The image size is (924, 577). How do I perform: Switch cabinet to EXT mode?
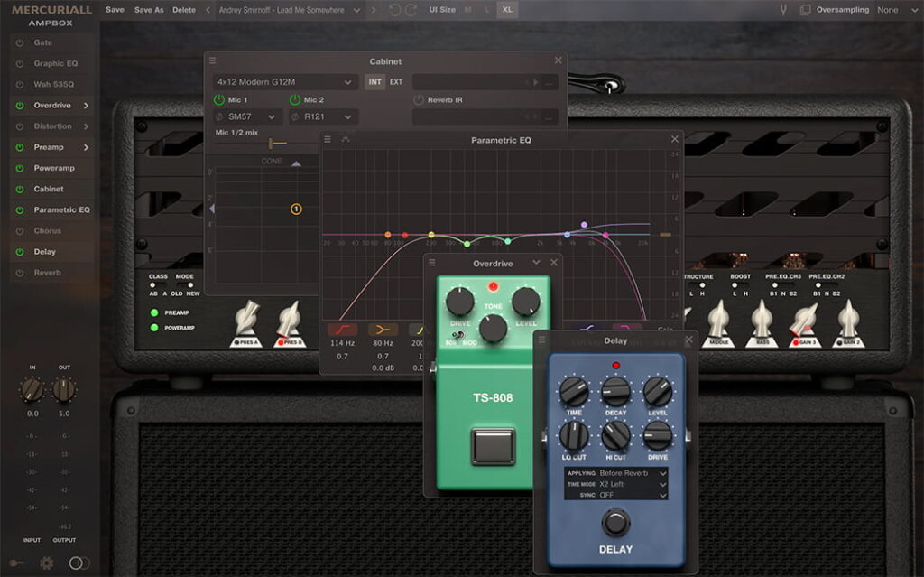[x=396, y=82]
